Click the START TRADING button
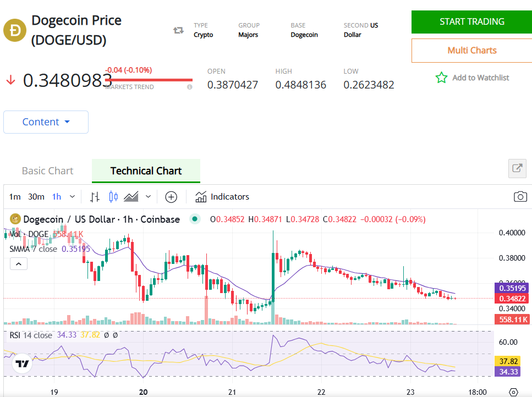532x397 pixels. [x=471, y=22]
